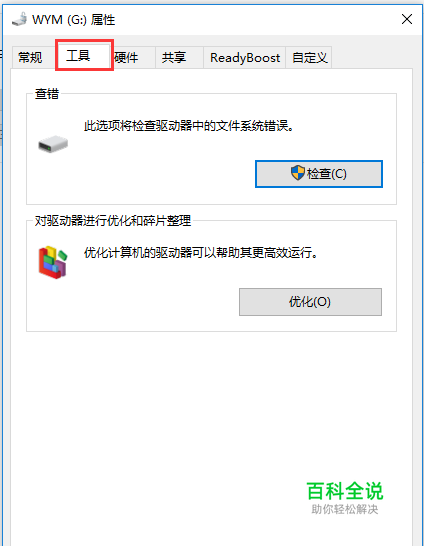Screen dimensions: 424x546
Task: Click the text about checking file system errors
Action: 188,126
